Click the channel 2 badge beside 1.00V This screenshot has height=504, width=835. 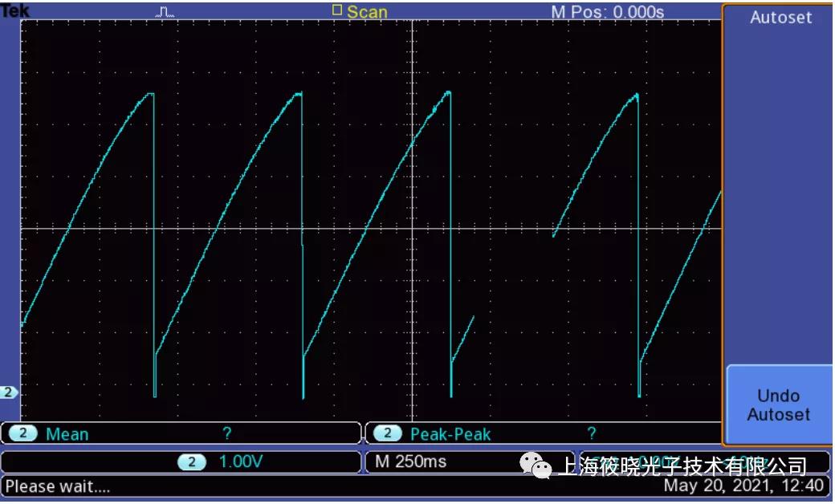click(192, 462)
